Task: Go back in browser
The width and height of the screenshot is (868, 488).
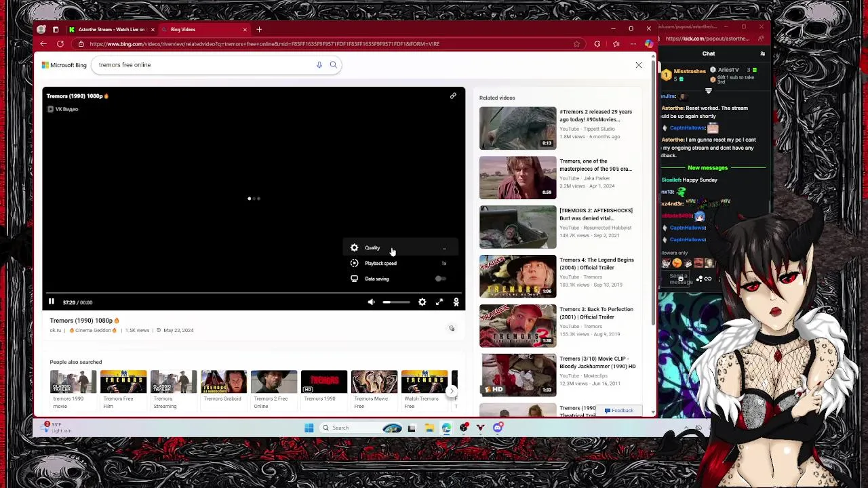Action: coord(43,44)
